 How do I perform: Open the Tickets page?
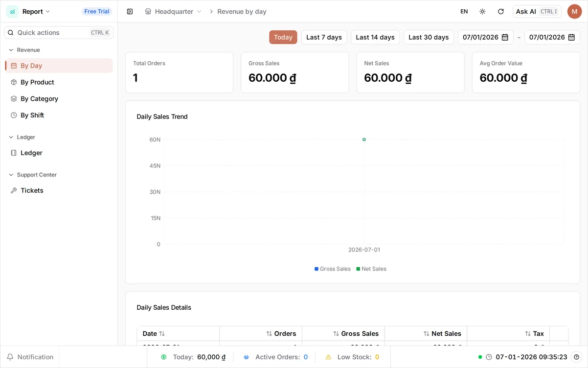pyautogui.click(x=59, y=190)
